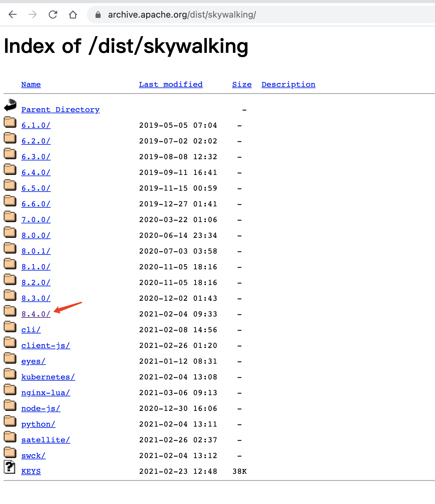
Task: Open the browser home page icon
Action: (73, 14)
